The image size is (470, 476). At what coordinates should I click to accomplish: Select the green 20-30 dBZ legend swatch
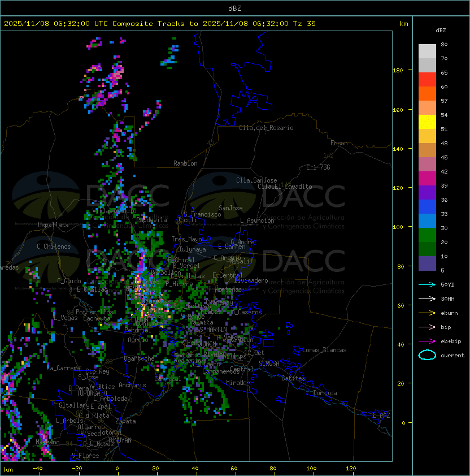427,235
